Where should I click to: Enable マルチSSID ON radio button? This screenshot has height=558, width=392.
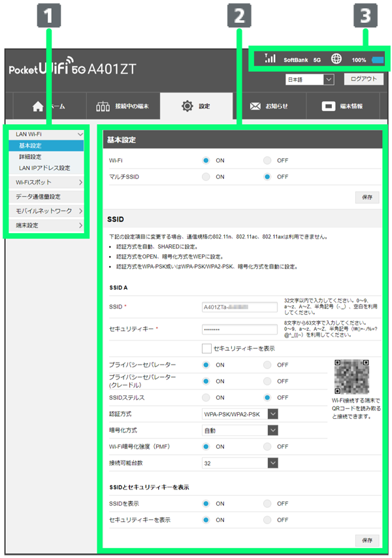206,176
